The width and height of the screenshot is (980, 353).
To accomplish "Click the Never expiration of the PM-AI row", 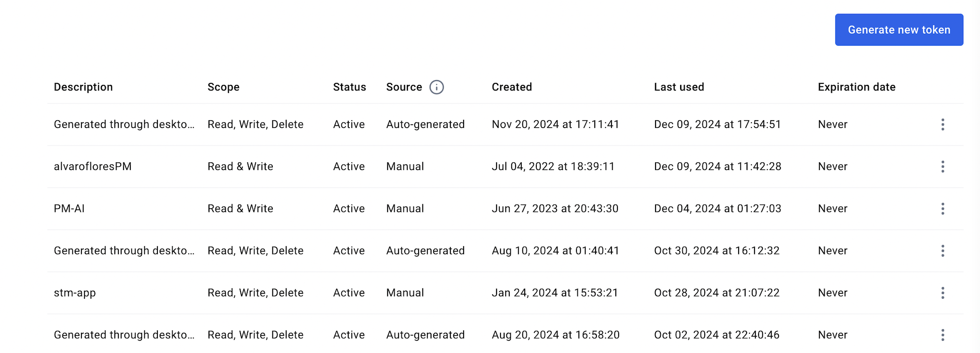I will pos(833,209).
